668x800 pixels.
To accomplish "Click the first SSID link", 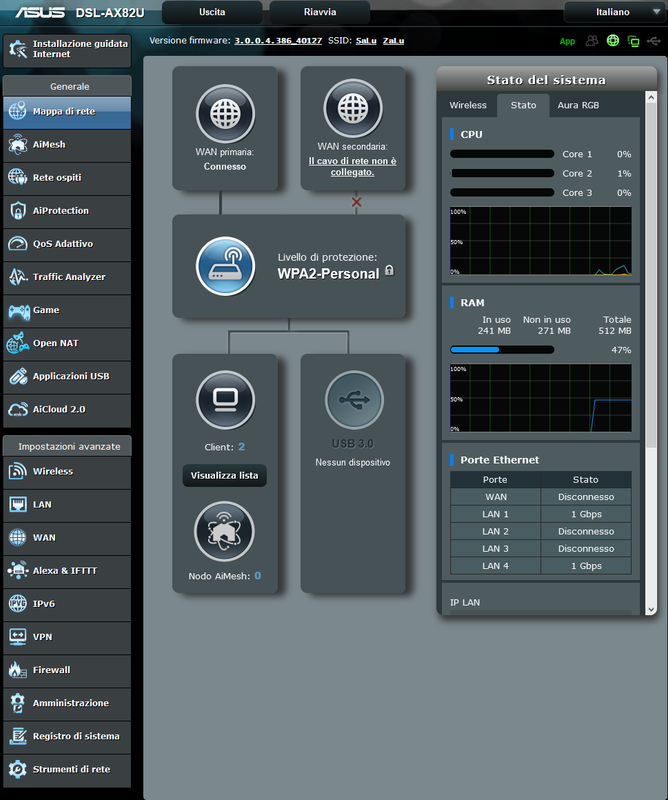I will tap(366, 41).
